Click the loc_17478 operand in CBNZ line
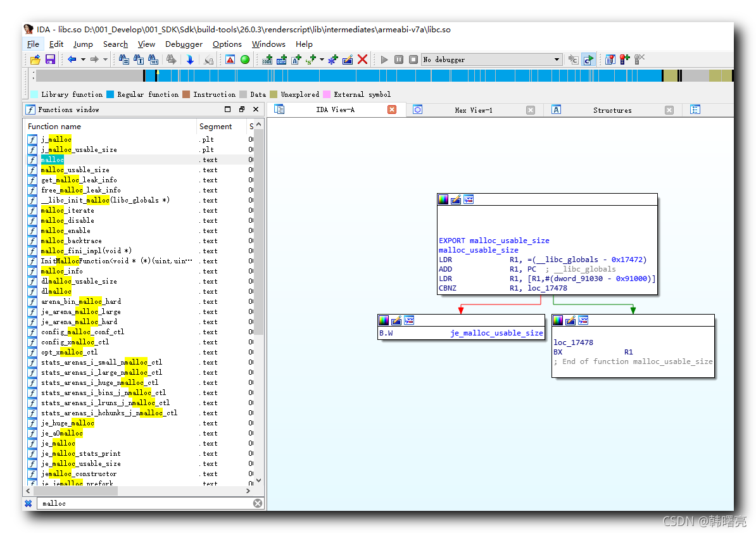The width and height of the screenshot is (756, 533). coord(547,288)
